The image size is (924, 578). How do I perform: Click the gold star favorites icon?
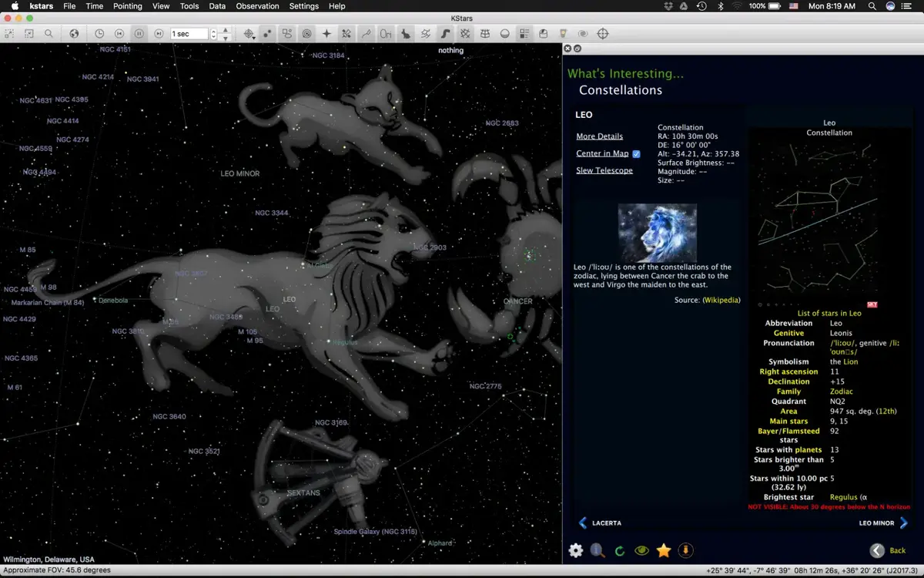pos(663,550)
